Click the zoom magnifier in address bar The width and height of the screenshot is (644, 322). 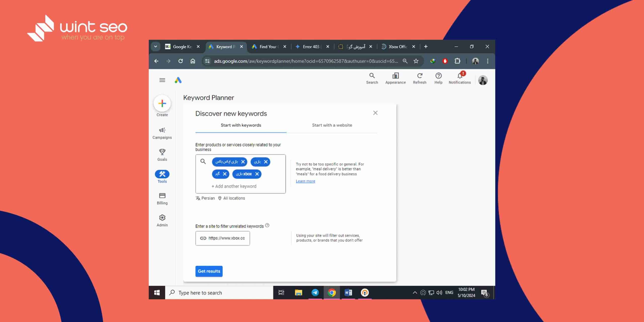pos(405,61)
